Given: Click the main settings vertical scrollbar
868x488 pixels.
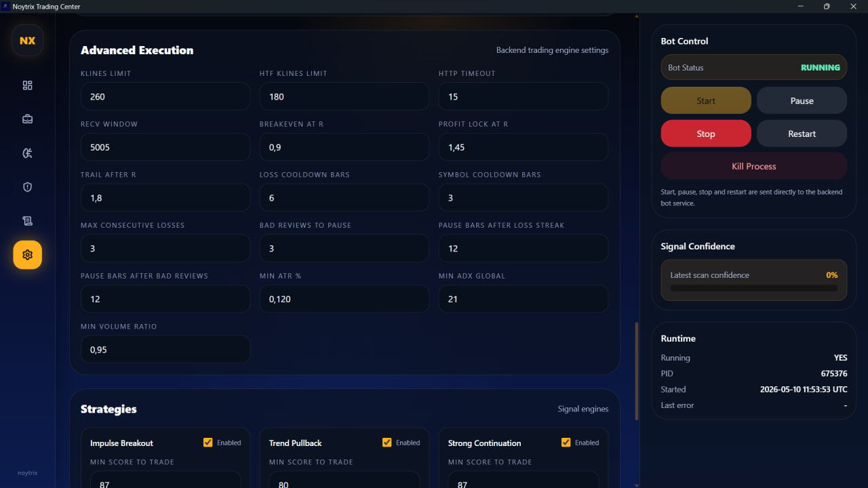Looking at the screenshot, I should click(x=636, y=371).
